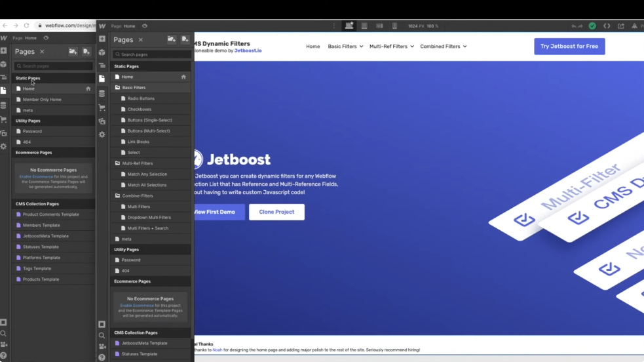This screenshot has height=362, width=644.
Task: Open Components cube icon in right Webflow sidebar
Action: point(102,52)
